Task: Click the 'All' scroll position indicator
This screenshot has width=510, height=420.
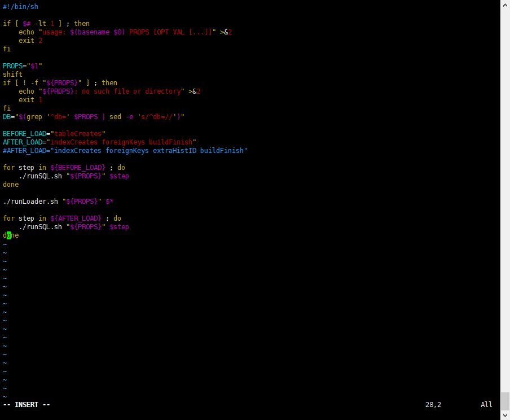Action: click(486, 404)
